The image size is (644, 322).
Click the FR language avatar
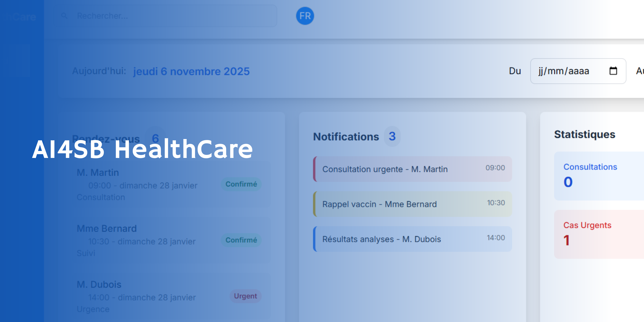[305, 16]
